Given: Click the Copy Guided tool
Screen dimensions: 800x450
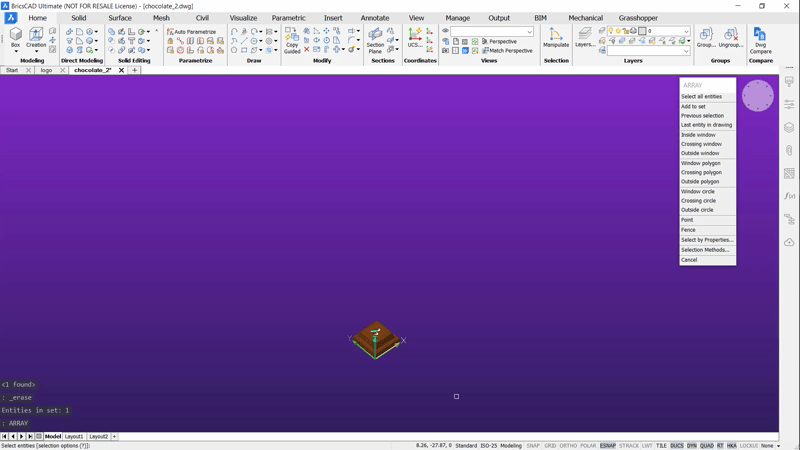Looking at the screenshot, I should click(x=292, y=41).
